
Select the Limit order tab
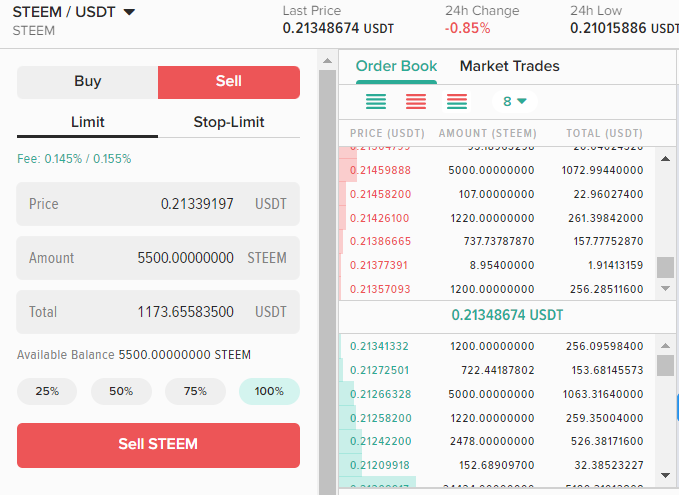(x=87, y=123)
